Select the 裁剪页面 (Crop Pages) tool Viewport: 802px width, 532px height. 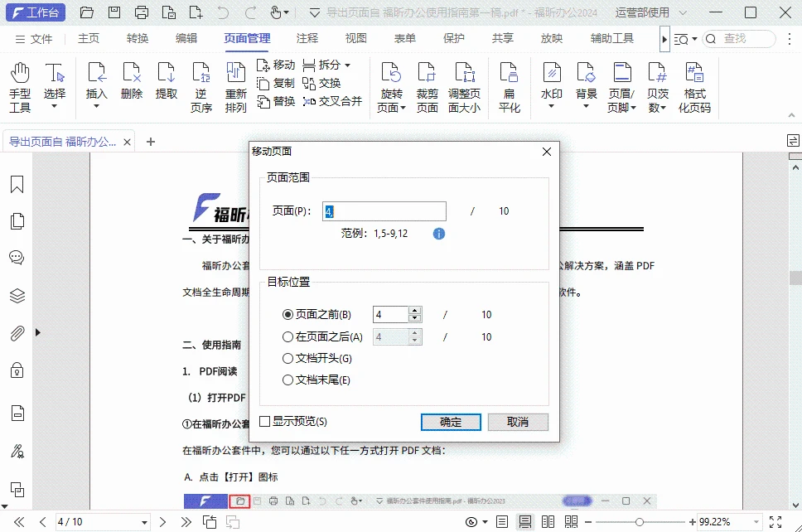427,79
